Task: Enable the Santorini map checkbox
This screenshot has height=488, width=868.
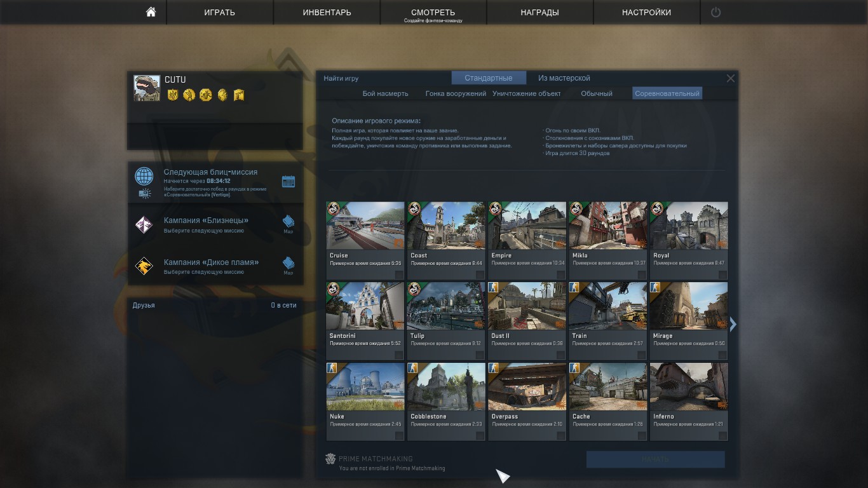Action: coord(399,355)
